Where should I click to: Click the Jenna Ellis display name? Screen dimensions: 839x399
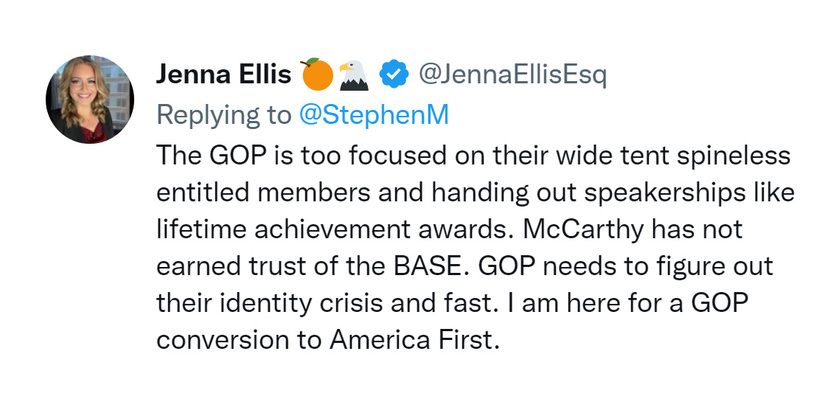[223, 76]
